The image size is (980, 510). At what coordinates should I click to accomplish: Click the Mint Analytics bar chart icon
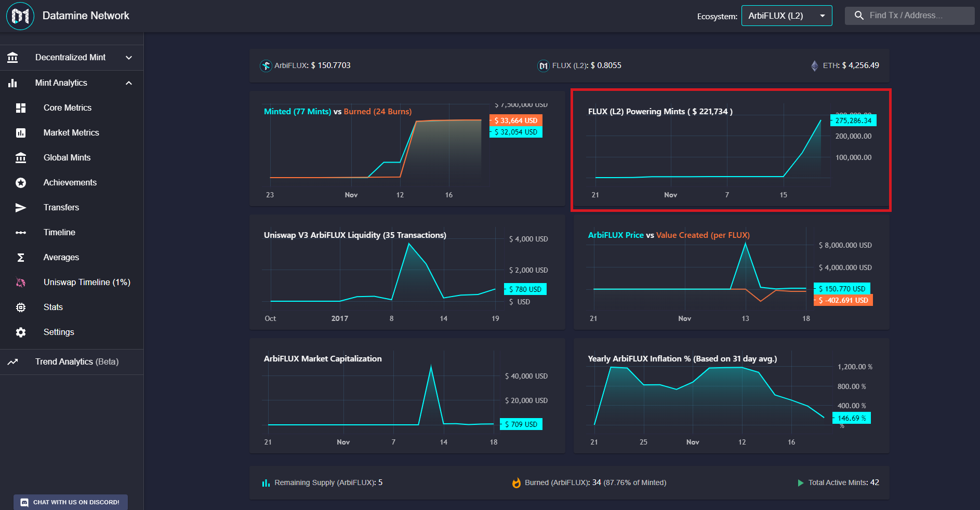(13, 83)
